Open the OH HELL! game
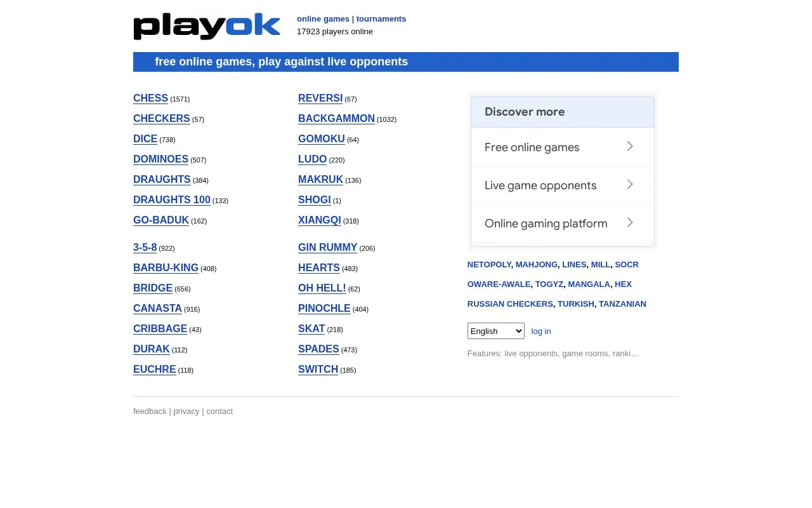Viewport: 812px width, 508px height. (x=322, y=288)
